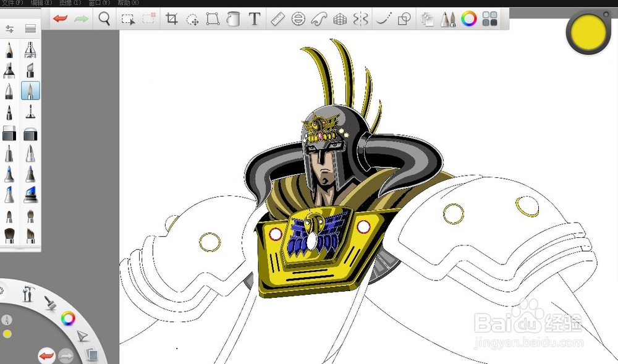Open the 图像(I) menu
The width and height of the screenshot is (618, 364).
[70, 2]
